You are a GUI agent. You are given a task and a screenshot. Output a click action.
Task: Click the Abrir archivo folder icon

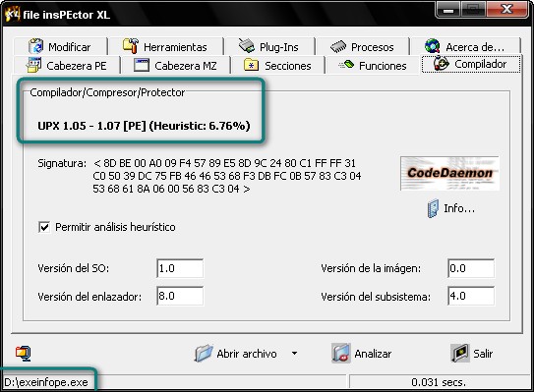[x=204, y=353]
